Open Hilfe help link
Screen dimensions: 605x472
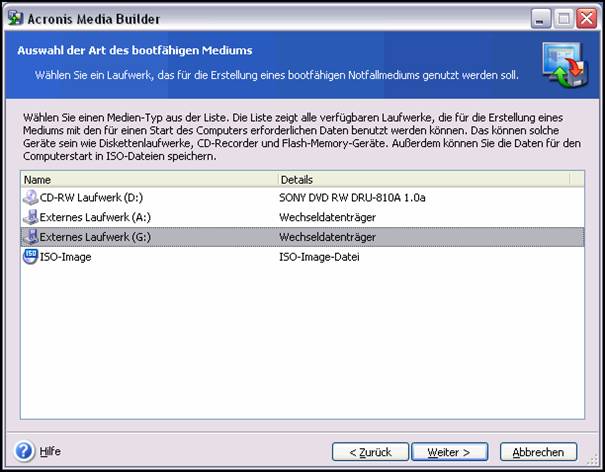(50, 451)
